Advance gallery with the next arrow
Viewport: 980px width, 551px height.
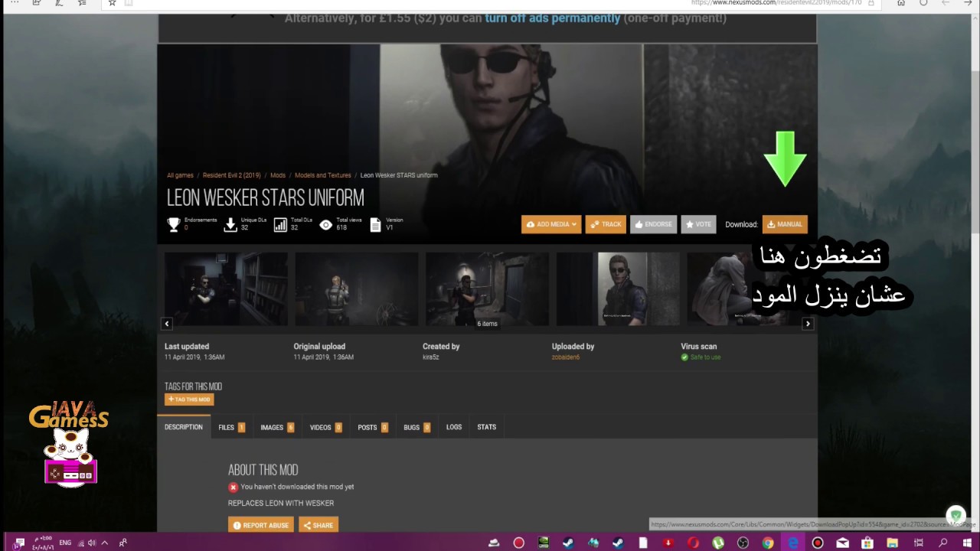(x=807, y=324)
